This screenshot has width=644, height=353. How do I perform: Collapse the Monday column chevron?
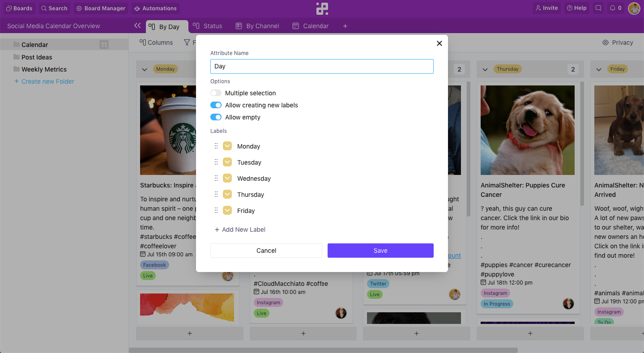(145, 69)
